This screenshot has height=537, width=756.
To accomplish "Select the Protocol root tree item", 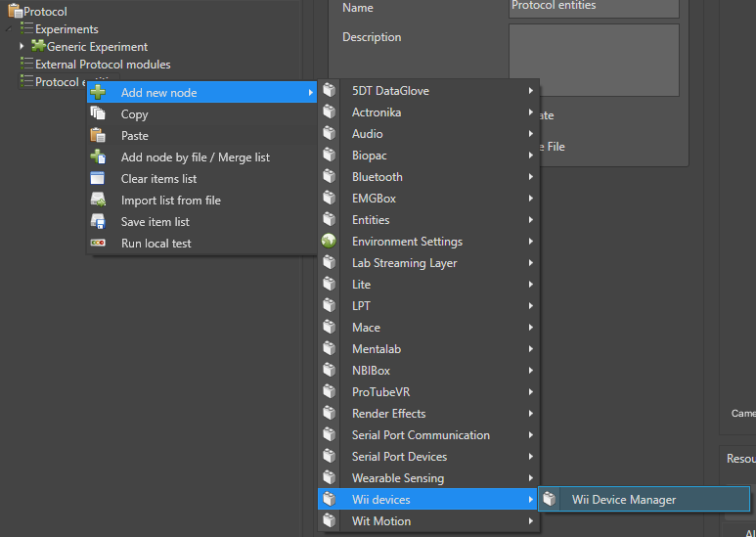I will 45,11.
